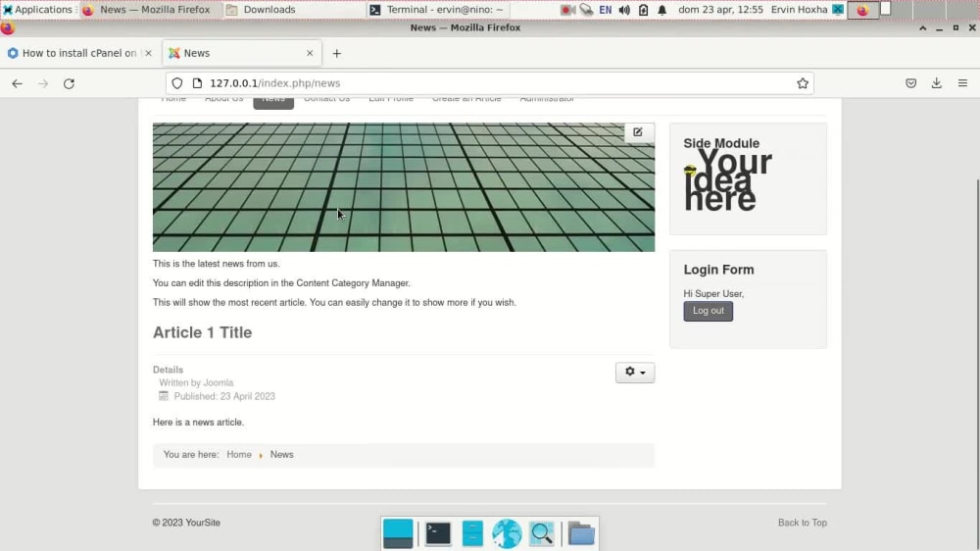Open the Firefox hamburger menu
This screenshot has height=551, width=980.
(x=962, y=83)
